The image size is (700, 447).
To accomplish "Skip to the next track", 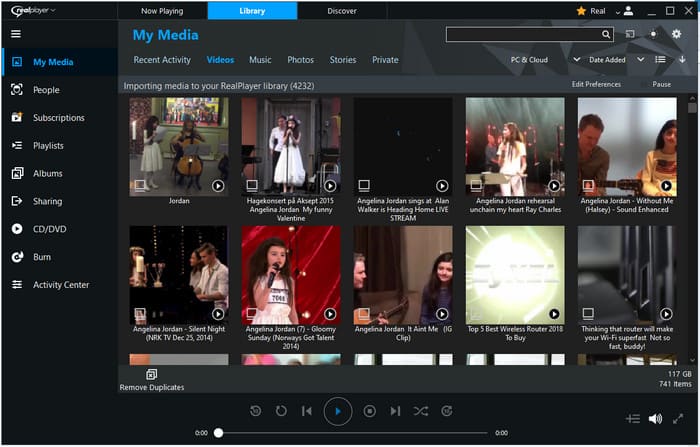I will click(395, 411).
